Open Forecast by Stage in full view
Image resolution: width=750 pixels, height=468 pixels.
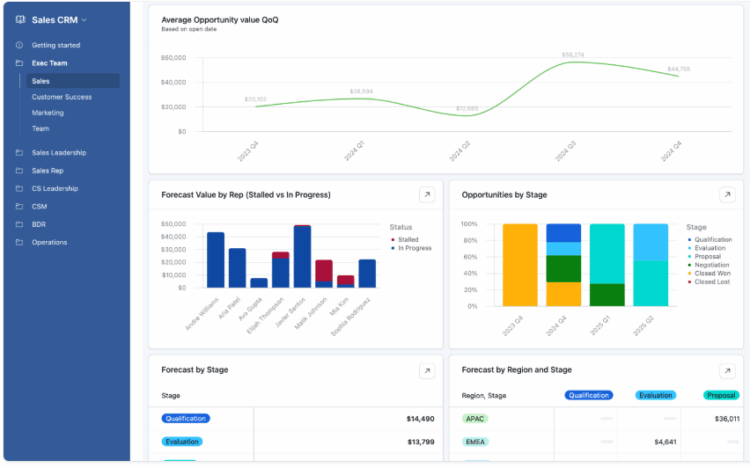[426, 370]
